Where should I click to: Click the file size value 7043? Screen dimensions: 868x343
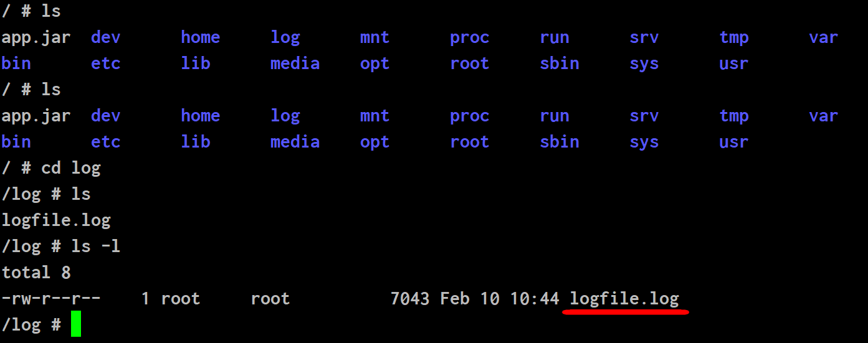[x=410, y=299]
